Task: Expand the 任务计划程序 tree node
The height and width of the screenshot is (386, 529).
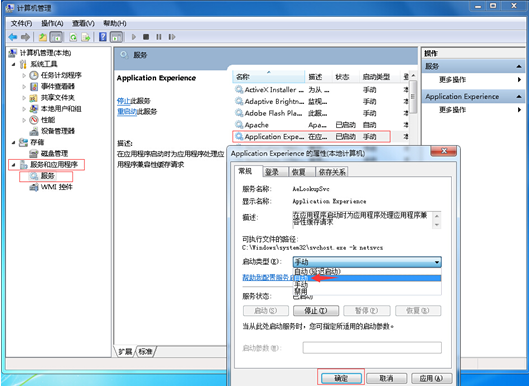Action: click(24, 75)
